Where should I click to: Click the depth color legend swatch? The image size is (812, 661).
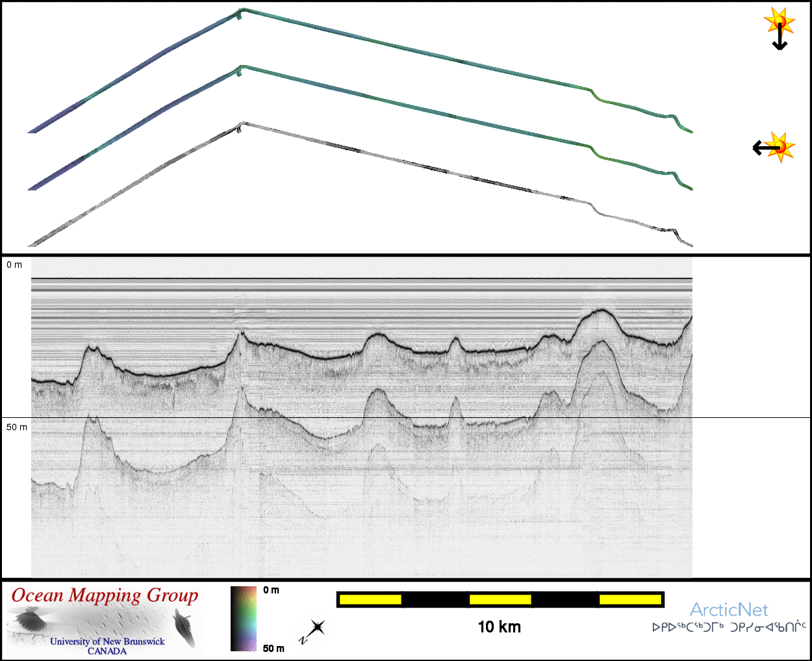coord(244,619)
